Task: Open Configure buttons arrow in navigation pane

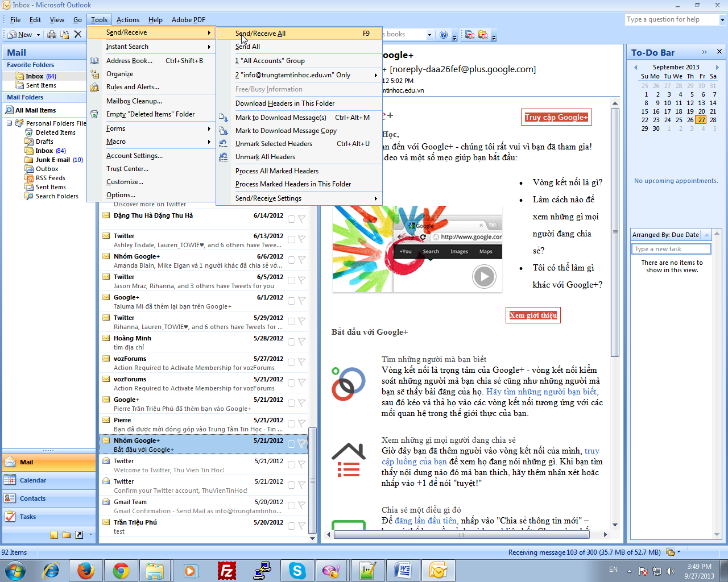Action: pyautogui.click(x=90, y=535)
